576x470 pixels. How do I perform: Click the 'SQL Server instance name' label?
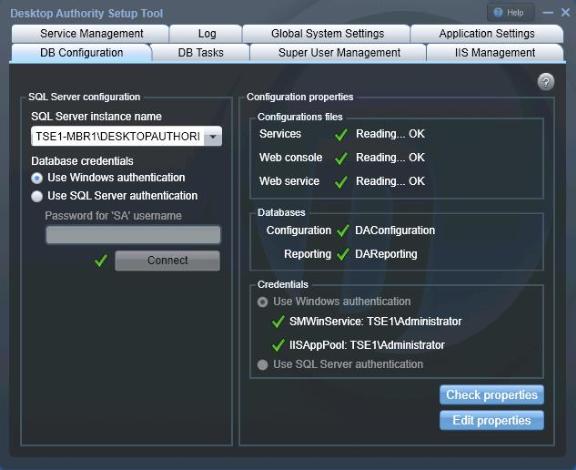click(96, 116)
